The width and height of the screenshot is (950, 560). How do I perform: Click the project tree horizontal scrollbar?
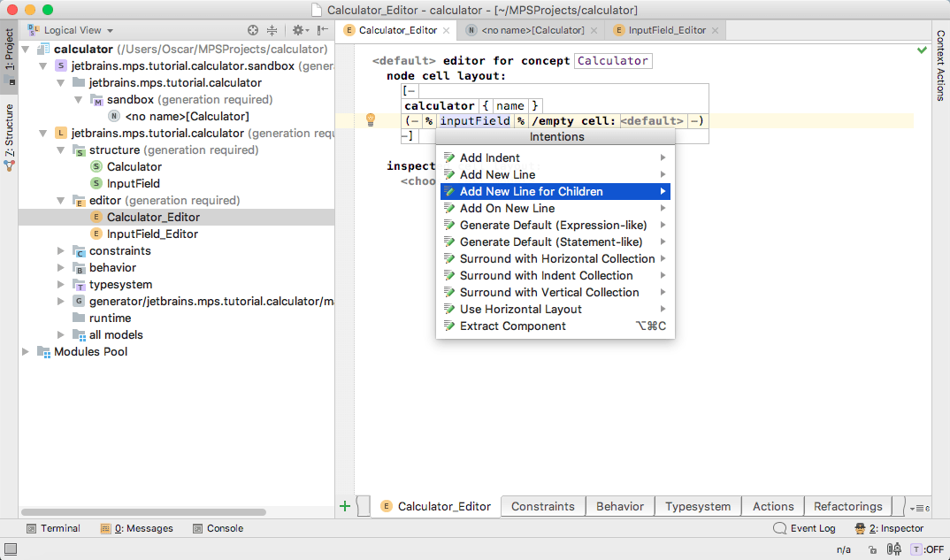click(x=133, y=511)
